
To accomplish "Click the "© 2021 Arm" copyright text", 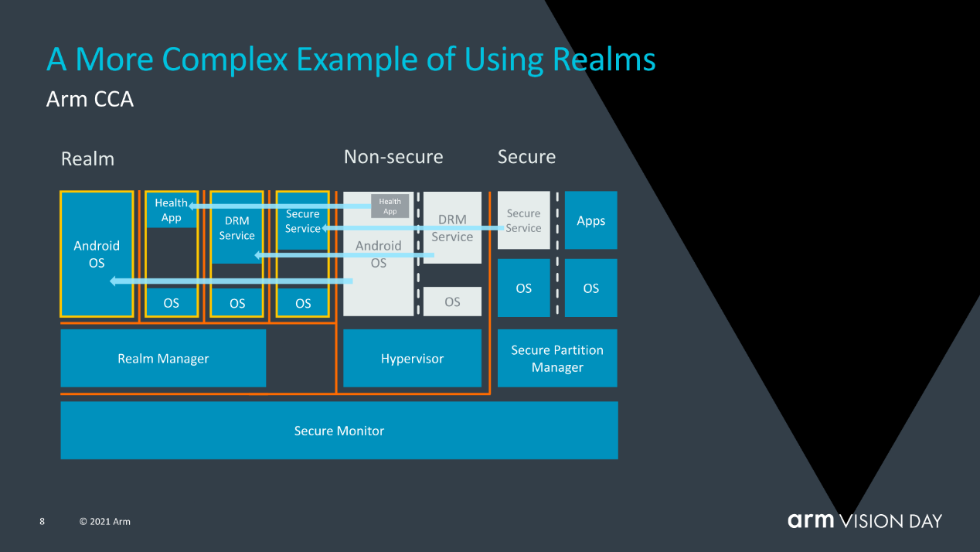I will coord(105,522).
